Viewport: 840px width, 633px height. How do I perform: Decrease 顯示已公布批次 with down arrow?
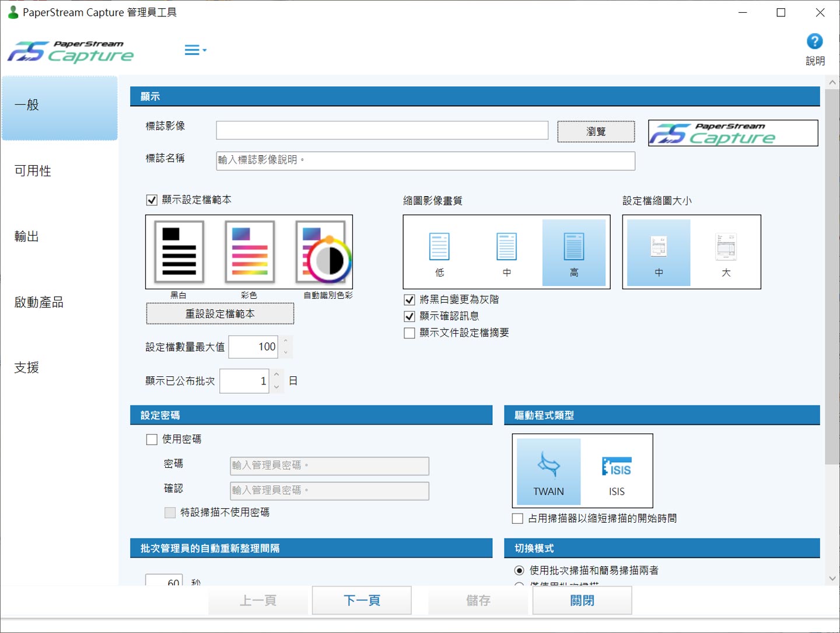[x=276, y=387]
